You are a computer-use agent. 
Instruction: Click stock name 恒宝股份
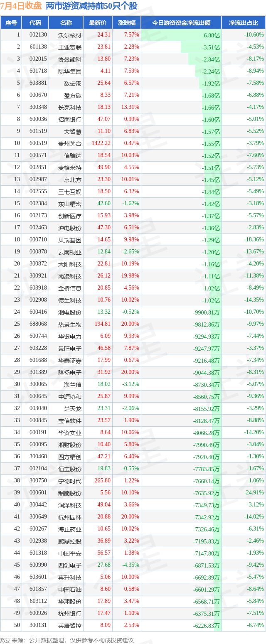(x=70, y=469)
